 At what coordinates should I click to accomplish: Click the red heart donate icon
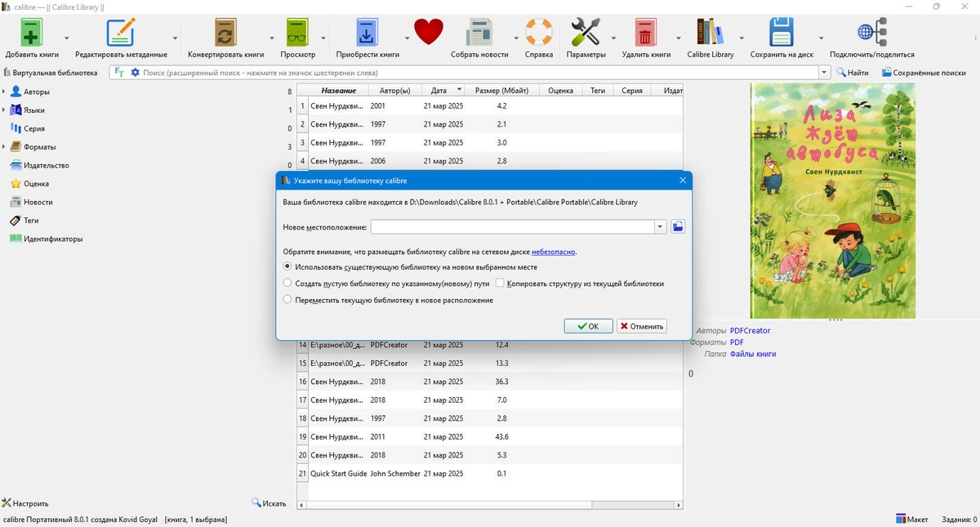(428, 32)
